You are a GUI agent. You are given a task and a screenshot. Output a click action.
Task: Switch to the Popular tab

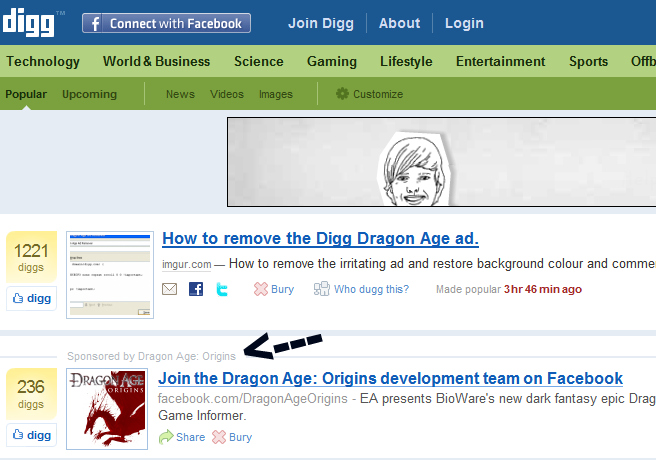coord(26,94)
